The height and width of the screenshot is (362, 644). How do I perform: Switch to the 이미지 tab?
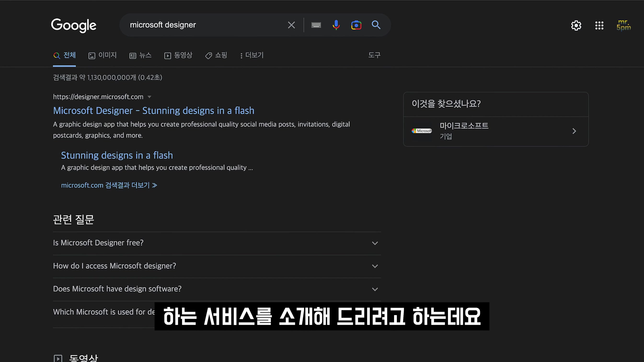(103, 55)
